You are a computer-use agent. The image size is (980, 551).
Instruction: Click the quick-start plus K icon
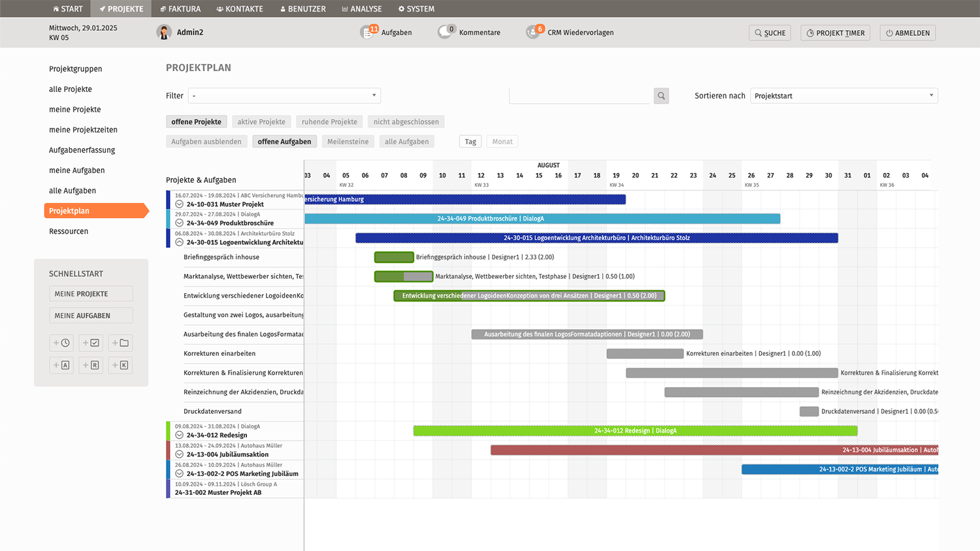pos(120,365)
